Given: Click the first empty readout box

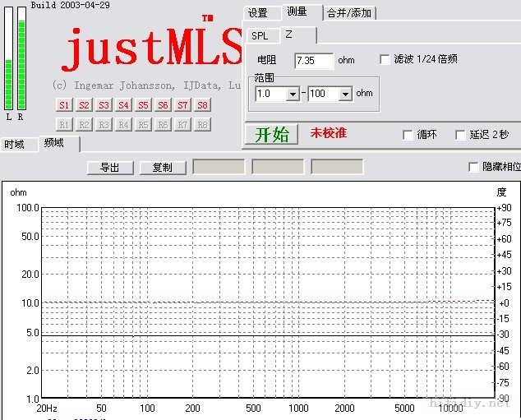Looking at the screenshot, I should pyautogui.click(x=219, y=167).
